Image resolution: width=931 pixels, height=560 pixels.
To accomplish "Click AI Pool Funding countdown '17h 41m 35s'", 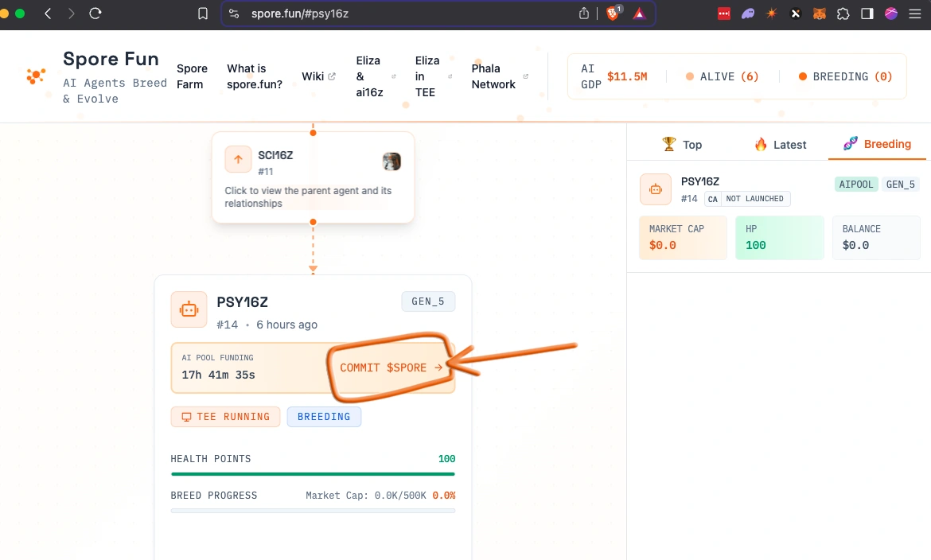I will tap(219, 375).
